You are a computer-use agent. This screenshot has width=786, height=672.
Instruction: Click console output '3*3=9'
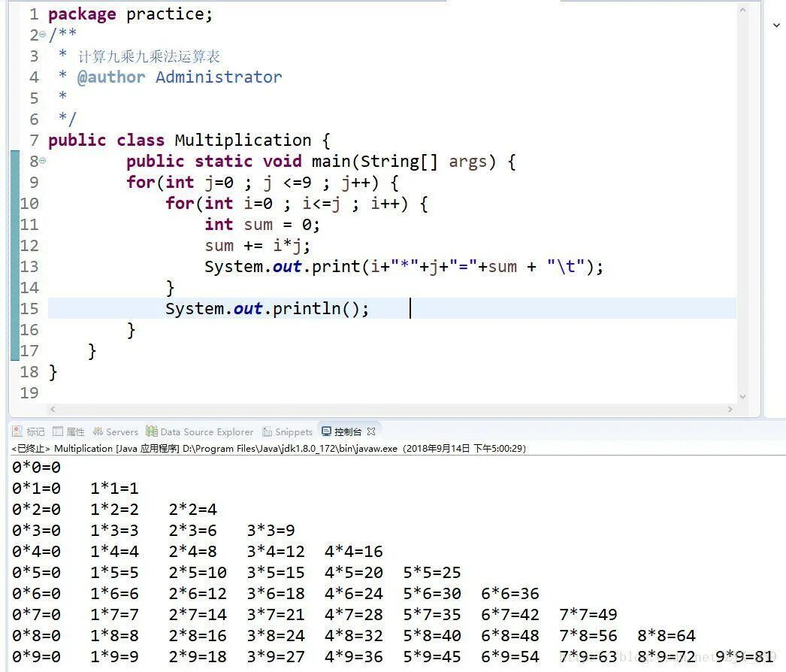tap(271, 531)
